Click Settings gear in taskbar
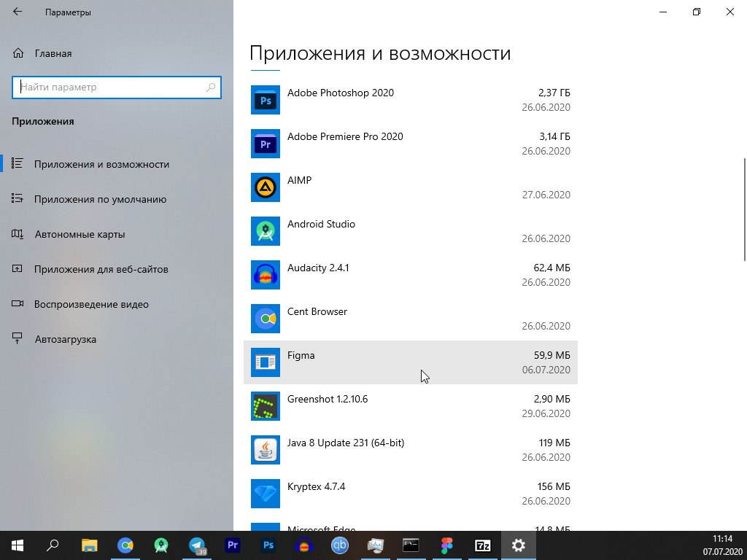Viewport: 747px width, 560px height. pyautogui.click(x=519, y=545)
